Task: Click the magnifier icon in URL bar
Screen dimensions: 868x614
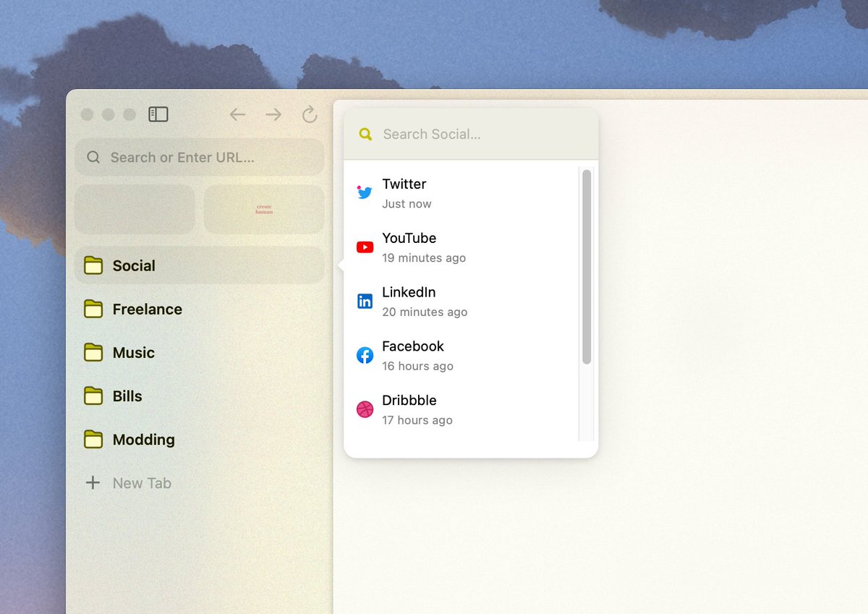Action: point(93,157)
